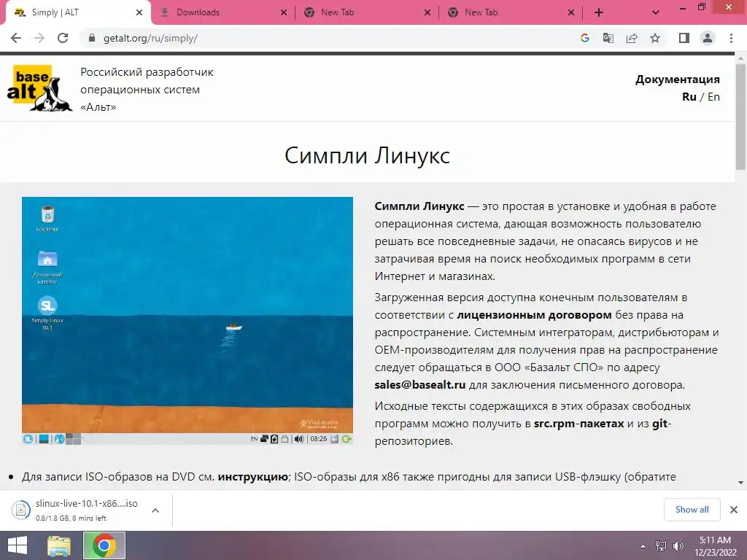Screen dimensions: 747x560
Task: Expand the download item options chevron
Action: click(x=155, y=510)
